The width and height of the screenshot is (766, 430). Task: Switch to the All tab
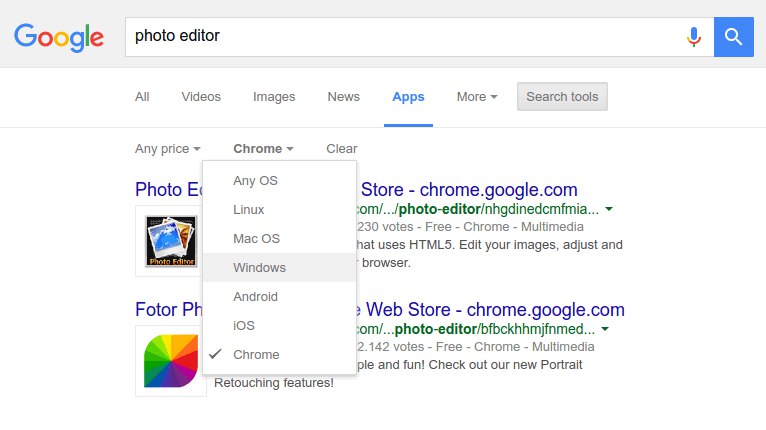(142, 97)
